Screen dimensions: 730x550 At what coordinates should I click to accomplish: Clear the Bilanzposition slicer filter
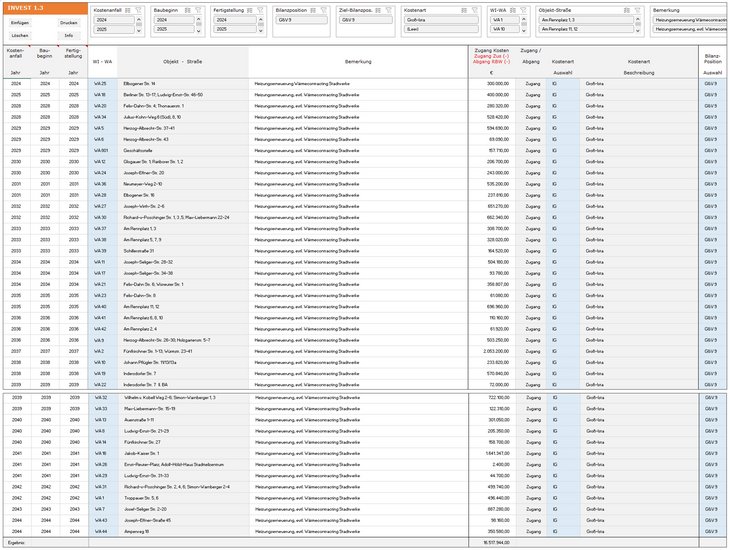[x=325, y=9]
